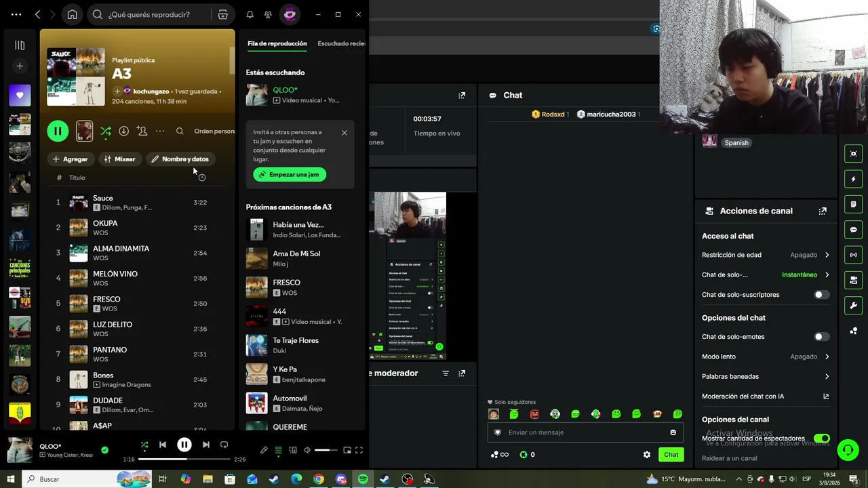The width and height of the screenshot is (868, 488).
Task: Open the Spotify miniplayer
Action: pyautogui.click(x=347, y=450)
